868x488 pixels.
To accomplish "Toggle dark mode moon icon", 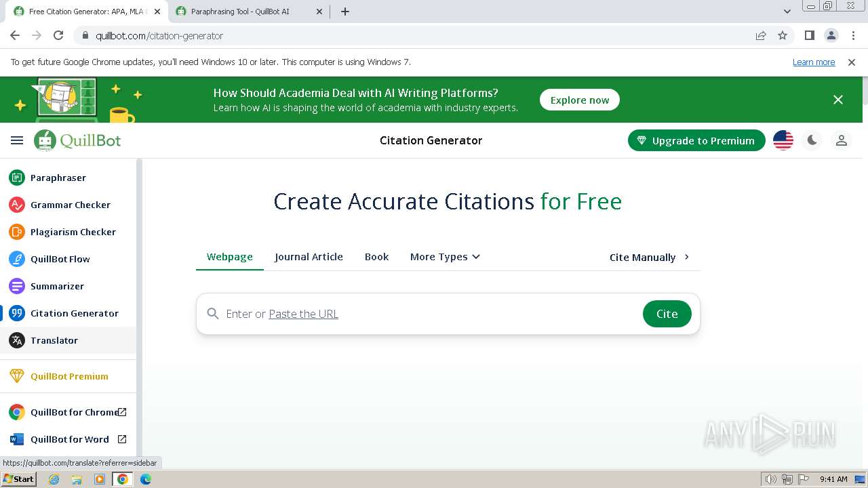I will (812, 140).
